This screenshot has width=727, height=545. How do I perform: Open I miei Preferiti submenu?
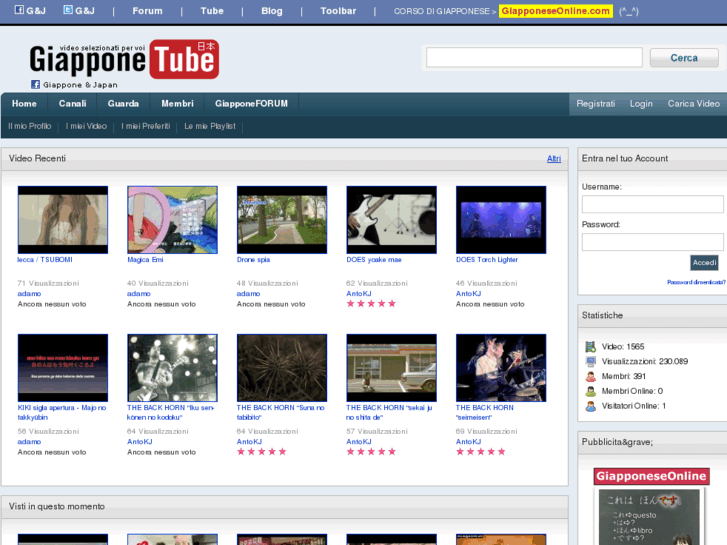(x=146, y=126)
